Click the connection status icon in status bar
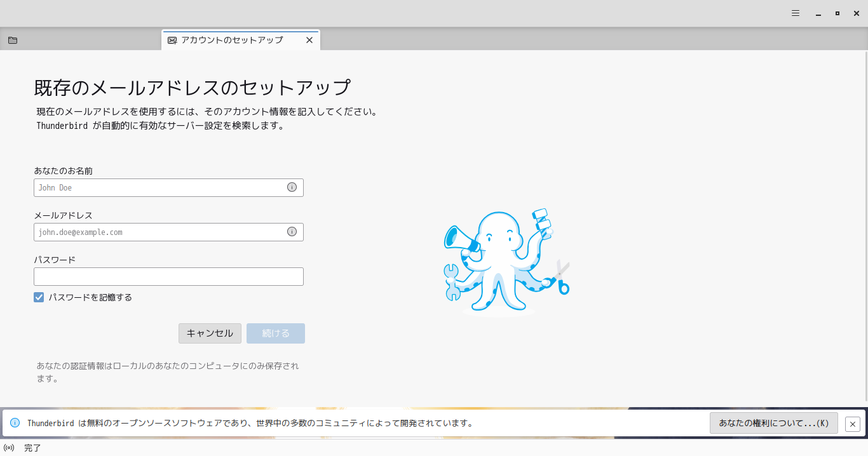The height and width of the screenshot is (456, 868). [x=9, y=448]
